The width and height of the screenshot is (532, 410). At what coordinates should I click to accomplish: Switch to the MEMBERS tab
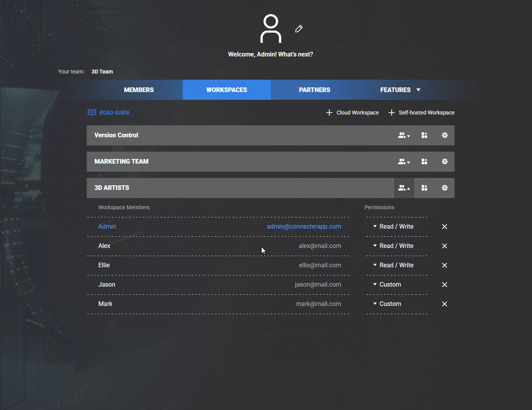click(x=139, y=90)
